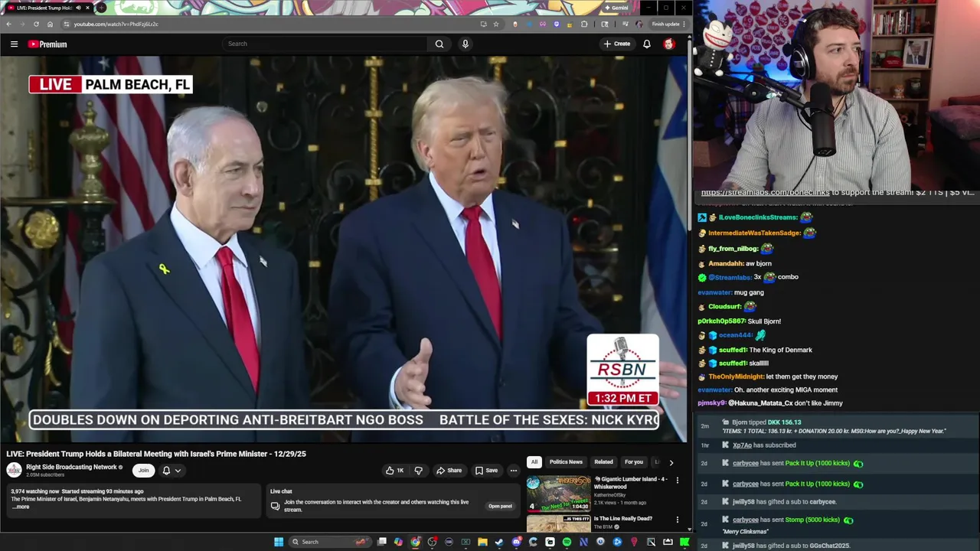Mute the LIVE President Trump browser tab
Screen dimensions: 980x551
[77, 8]
